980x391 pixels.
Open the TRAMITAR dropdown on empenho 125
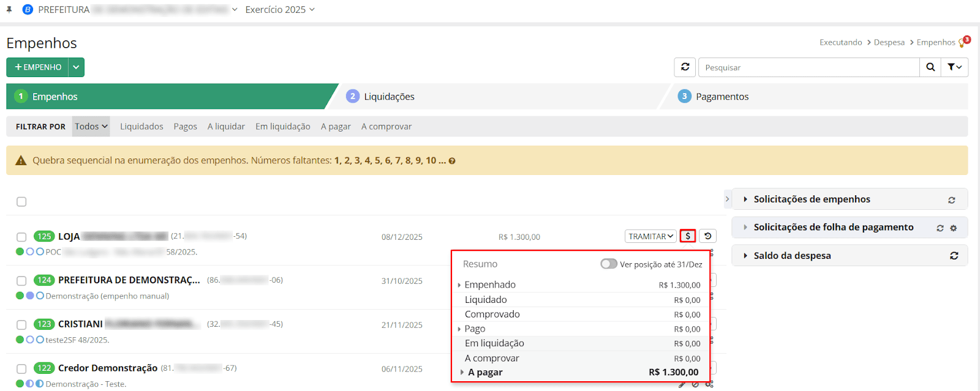click(650, 236)
